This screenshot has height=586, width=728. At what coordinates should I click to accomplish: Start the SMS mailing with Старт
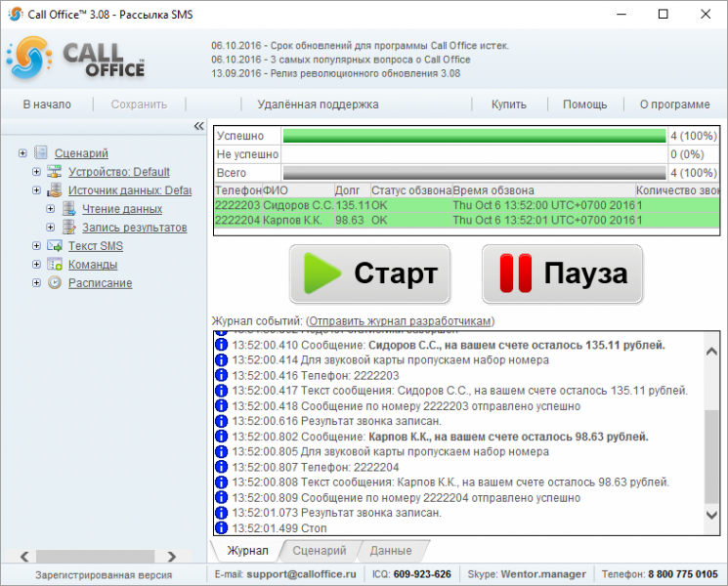370,273
